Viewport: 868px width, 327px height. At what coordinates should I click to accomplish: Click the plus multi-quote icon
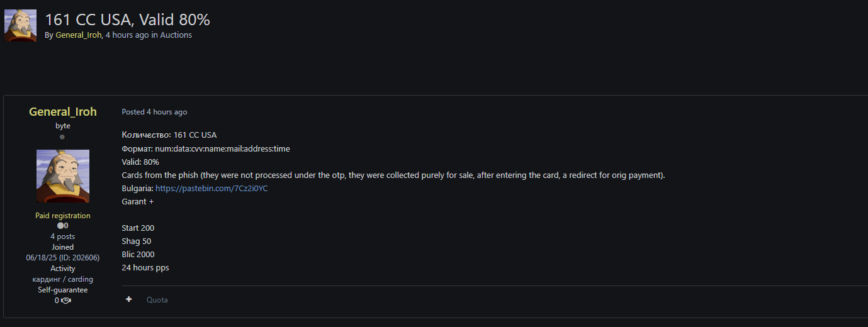[129, 299]
